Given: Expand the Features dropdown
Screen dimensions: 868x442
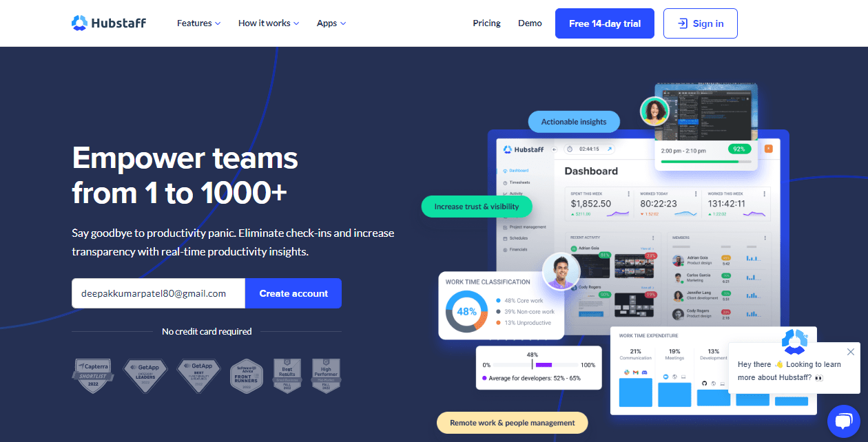Looking at the screenshot, I should point(198,23).
